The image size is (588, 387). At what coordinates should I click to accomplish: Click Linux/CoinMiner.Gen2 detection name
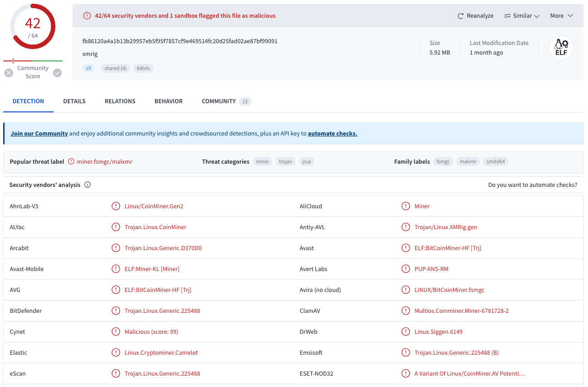pyautogui.click(x=154, y=206)
